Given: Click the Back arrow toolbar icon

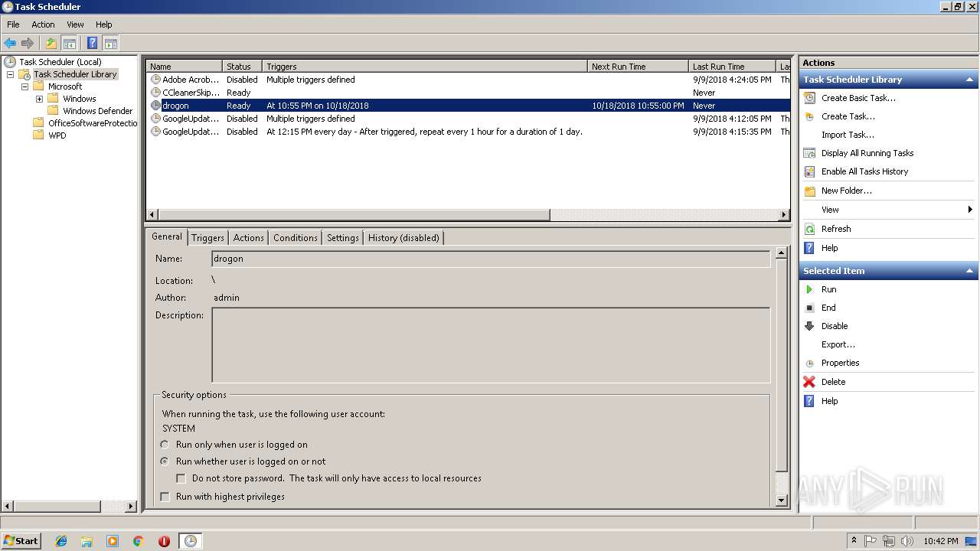Looking at the screenshot, I should point(10,44).
